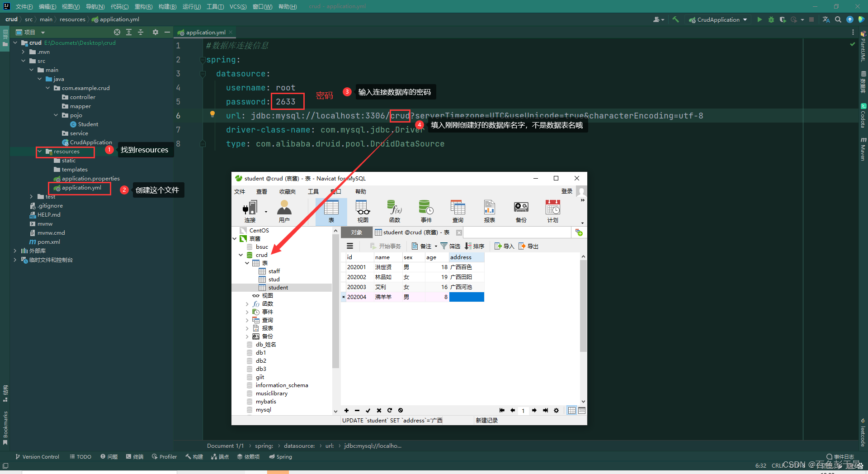Run with coverage shield icon
The width and height of the screenshot is (868, 474).
783,19
